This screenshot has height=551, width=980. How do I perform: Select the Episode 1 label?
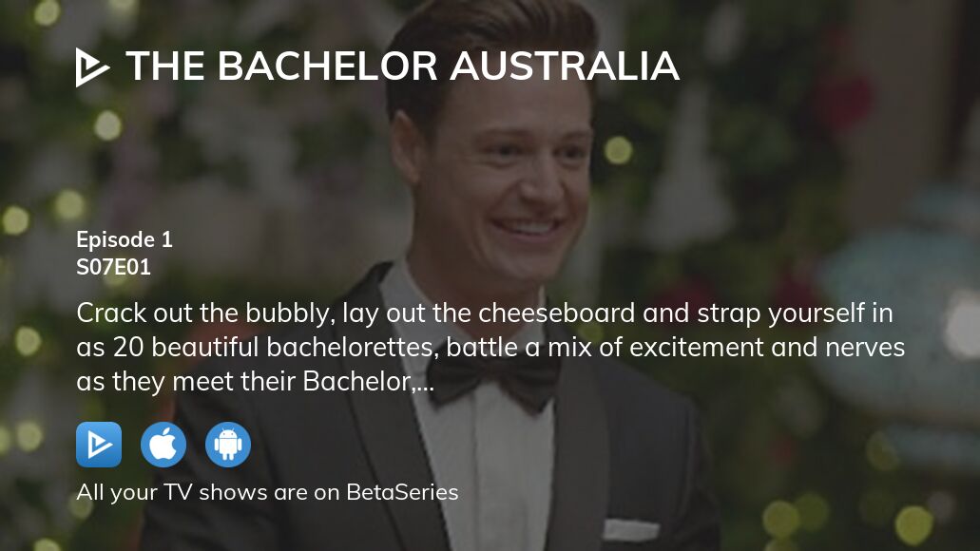pyautogui.click(x=125, y=240)
